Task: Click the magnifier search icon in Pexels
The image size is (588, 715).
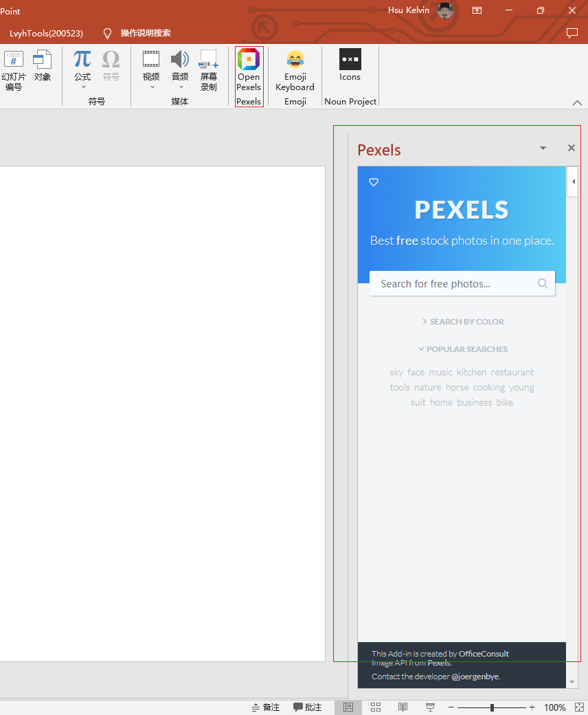Action: click(543, 283)
